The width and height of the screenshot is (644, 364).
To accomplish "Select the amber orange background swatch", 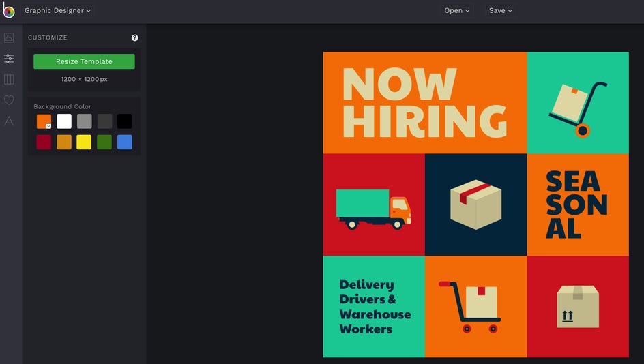I will [64, 142].
